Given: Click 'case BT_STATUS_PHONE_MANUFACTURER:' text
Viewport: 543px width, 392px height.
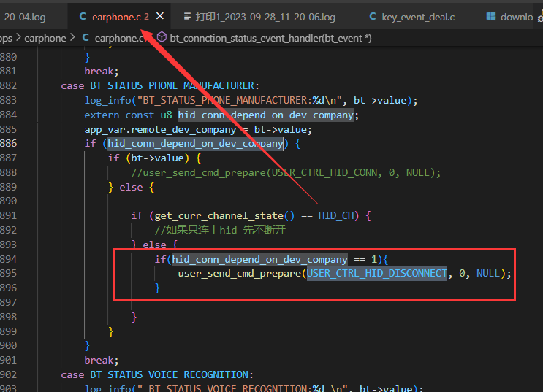Looking at the screenshot, I should click(x=160, y=85).
